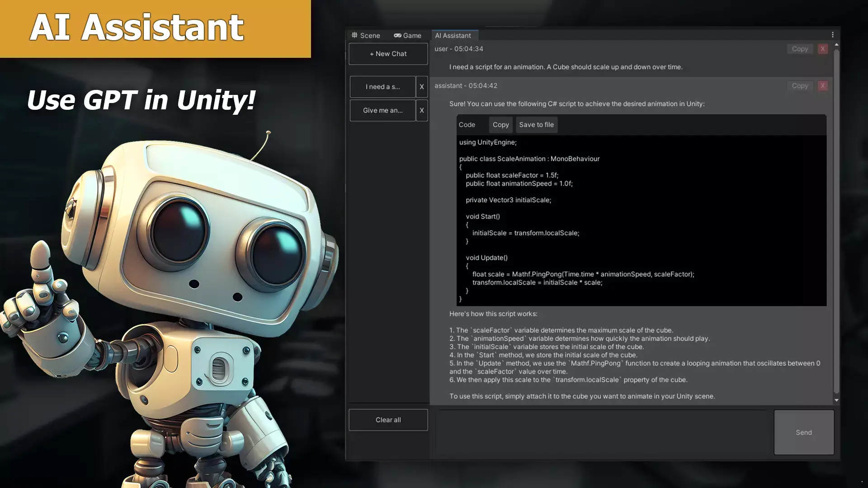Open the 'Give me an...' chat
The width and height of the screenshot is (868, 488).
pos(382,110)
